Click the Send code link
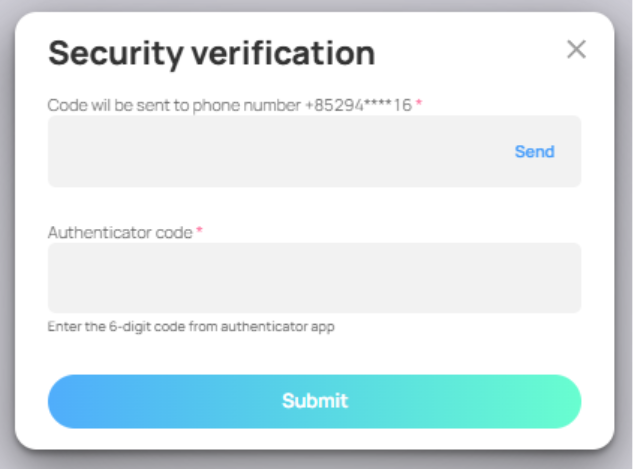This screenshot has width=633, height=469. click(x=534, y=152)
